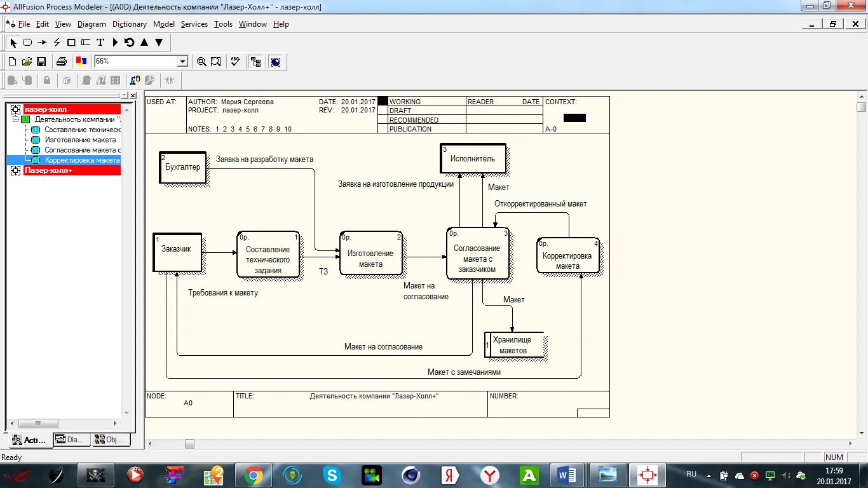Open the Diagram menu

pyautogui.click(x=92, y=24)
